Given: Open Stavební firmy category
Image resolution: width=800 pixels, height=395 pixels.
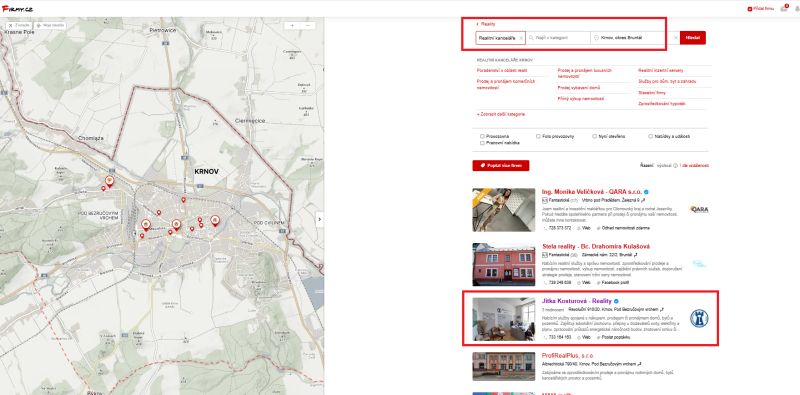Looking at the screenshot, I should [652, 93].
